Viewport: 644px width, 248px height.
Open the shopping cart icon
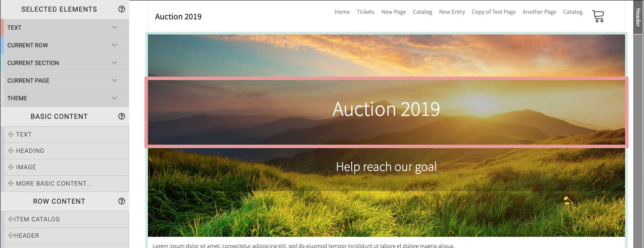tap(598, 16)
